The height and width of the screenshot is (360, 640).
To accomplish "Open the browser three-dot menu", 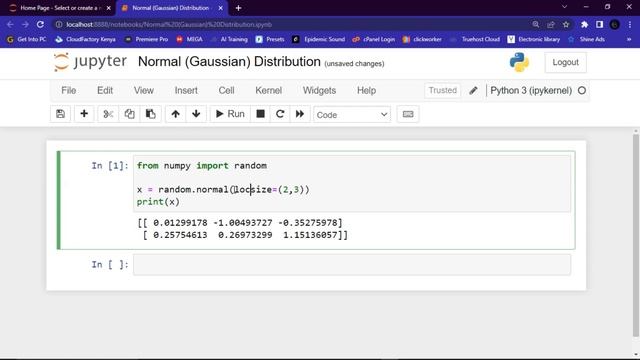I will pyautogui.click(x=630, y=24).
